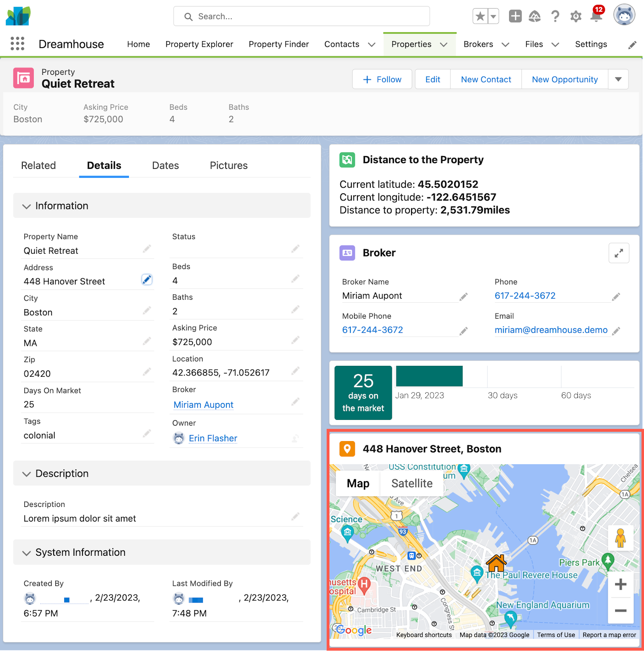Switch to the Related tab
This screenshot has width=644, height=651.
[x=38, y=165]
